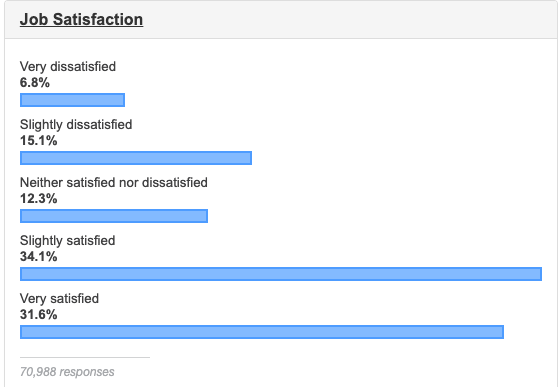Click the Neither satisfied nor dissatisfied label
558x387 pixels.
[114, 183]
